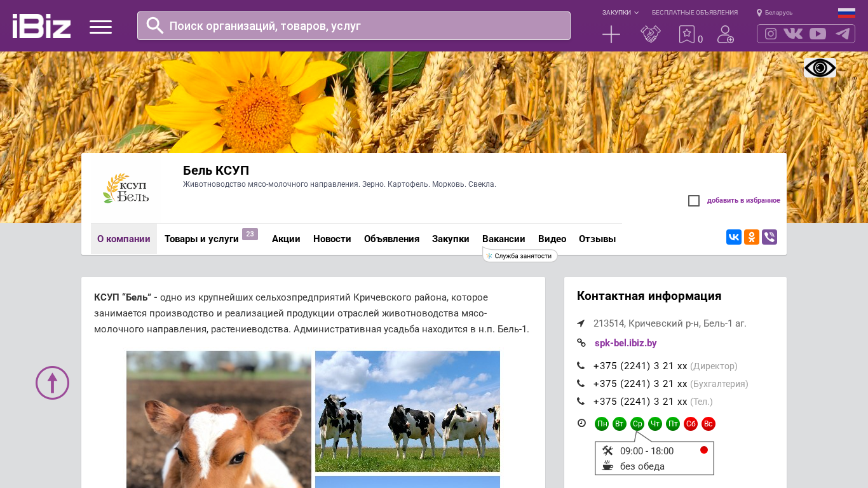Open the YouTube link in header
This screenshot has width=868, height=488.
(x=818, y=34)
